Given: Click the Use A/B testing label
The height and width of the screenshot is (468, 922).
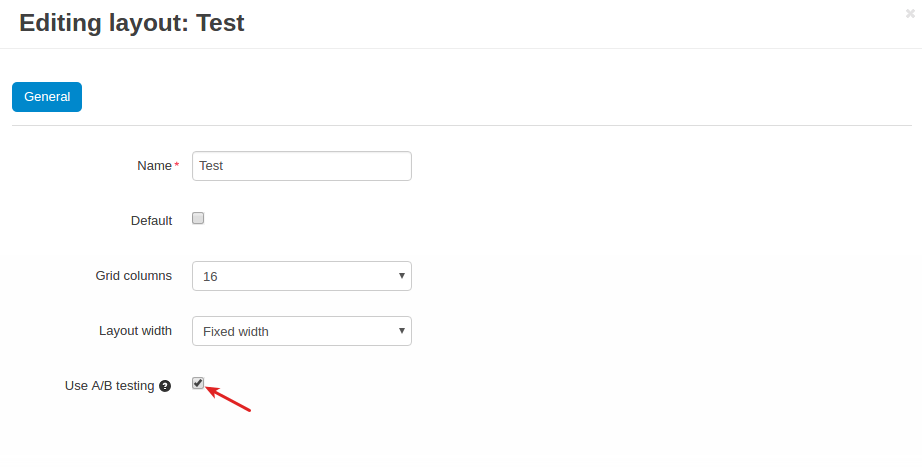Looking at the screenshot, I should pyautogui.click(x=110, y=386).
